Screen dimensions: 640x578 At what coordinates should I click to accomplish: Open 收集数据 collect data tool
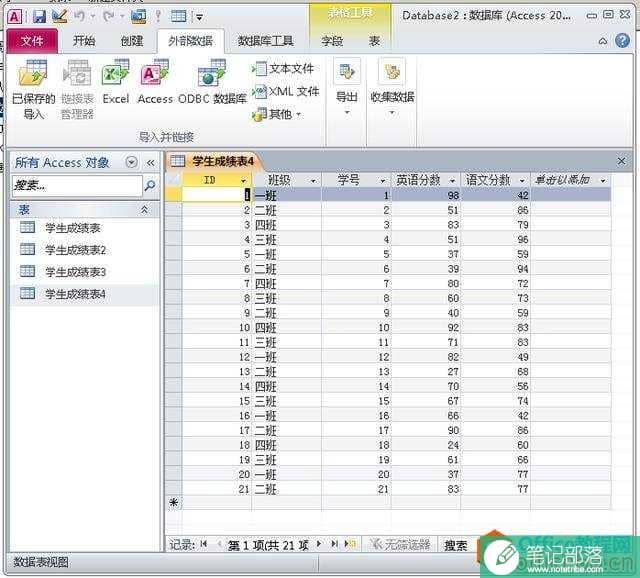coord(392,87)
